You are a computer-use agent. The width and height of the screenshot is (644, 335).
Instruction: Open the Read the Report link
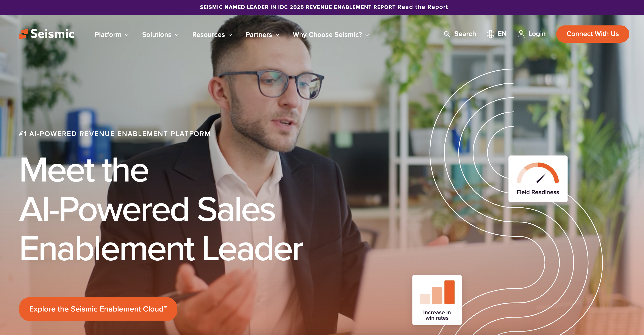tap(423, 7)
